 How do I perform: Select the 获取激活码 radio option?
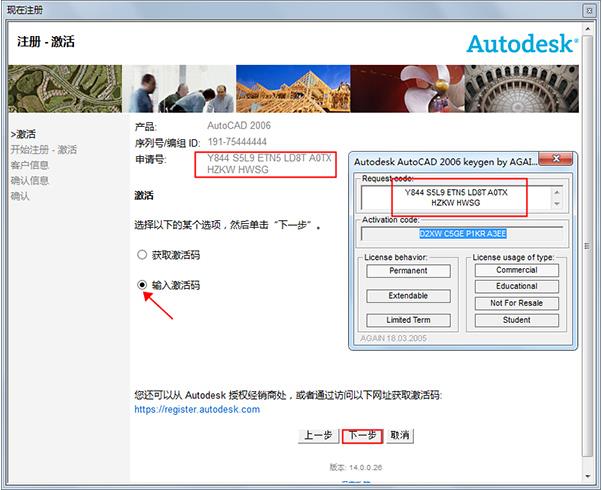[143, 255]
